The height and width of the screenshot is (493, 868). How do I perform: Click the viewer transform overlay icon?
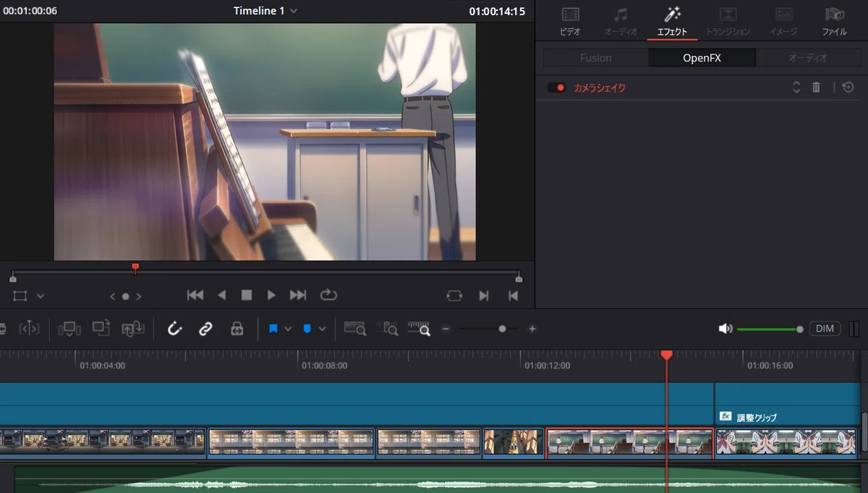tap(20, 296)
